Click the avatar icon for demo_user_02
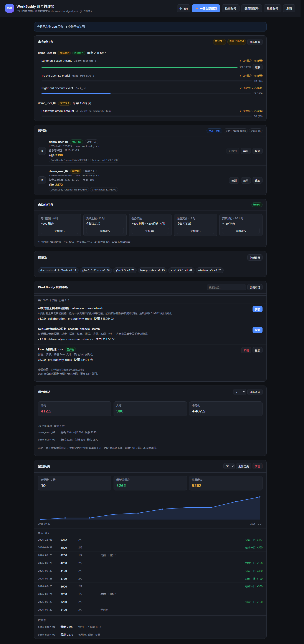This screenshot has width=304, height=644. pos(42,180)
